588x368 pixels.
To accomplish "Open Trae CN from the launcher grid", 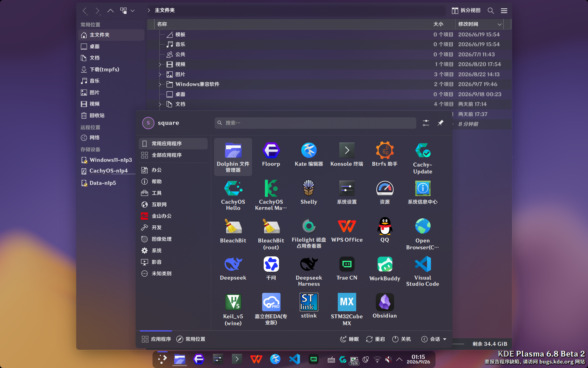I will (347, 269).
